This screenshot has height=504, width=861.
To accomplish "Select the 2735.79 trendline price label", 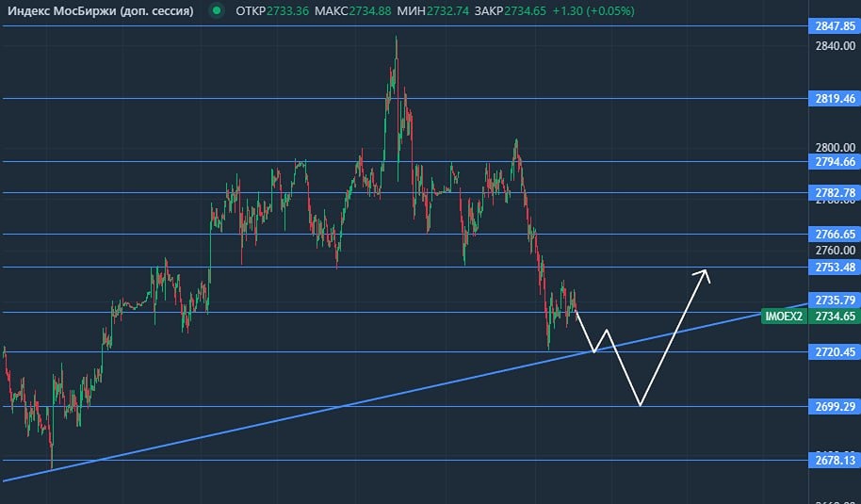I will click(835, 301).
